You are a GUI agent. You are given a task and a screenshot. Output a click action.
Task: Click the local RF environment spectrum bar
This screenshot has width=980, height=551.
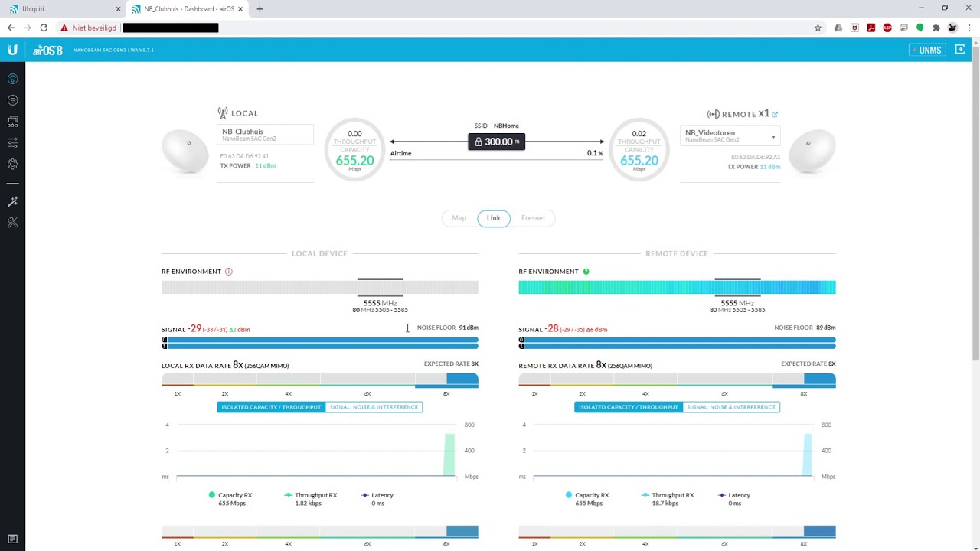coord(320,288)
